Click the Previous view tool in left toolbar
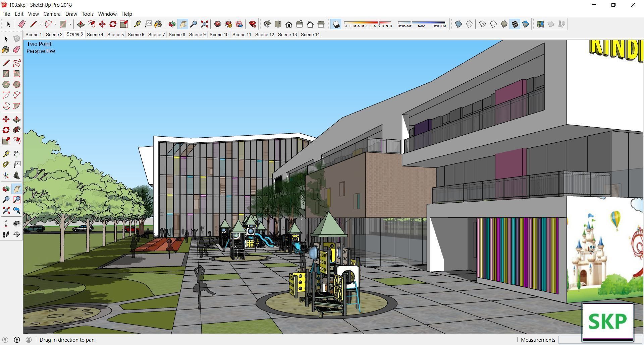The image size is (644, 345). point(17,210)
